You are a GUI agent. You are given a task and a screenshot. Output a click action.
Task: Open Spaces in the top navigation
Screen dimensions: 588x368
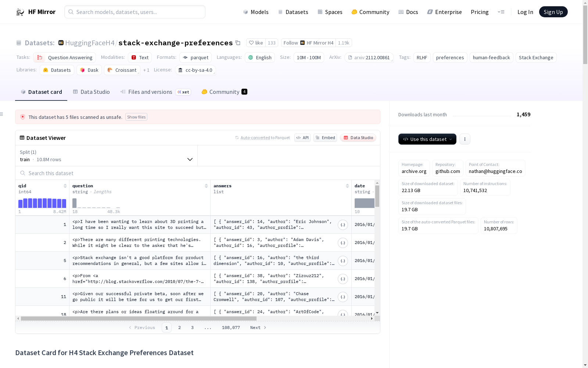click(x=330, y=12)
